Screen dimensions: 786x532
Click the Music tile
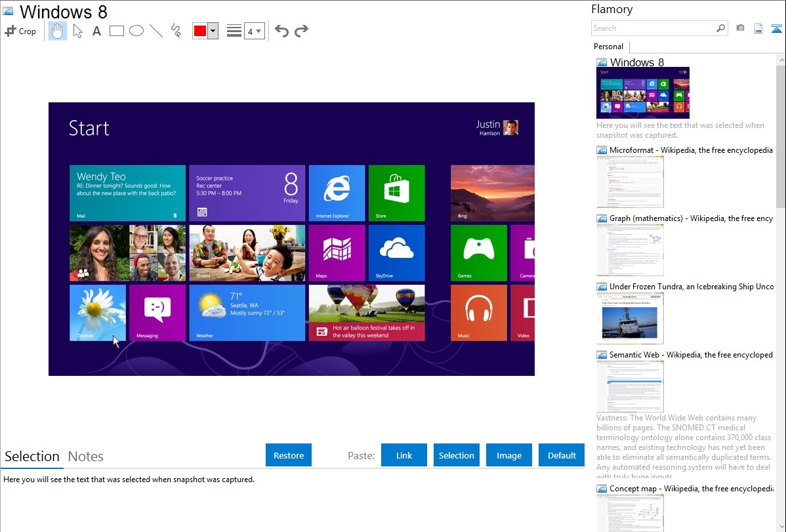pos(479,313)
